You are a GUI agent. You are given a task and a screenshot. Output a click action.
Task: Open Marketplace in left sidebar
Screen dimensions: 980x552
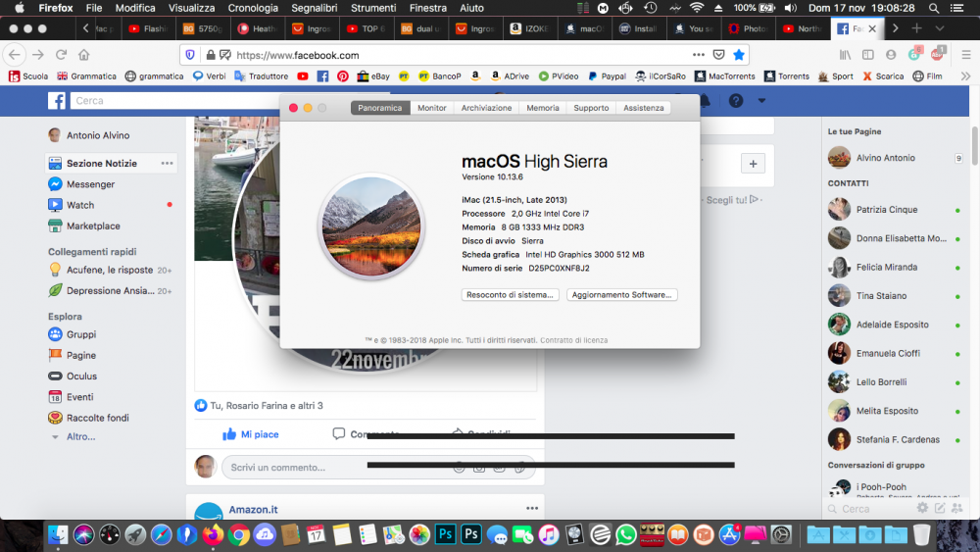[83, 226]
